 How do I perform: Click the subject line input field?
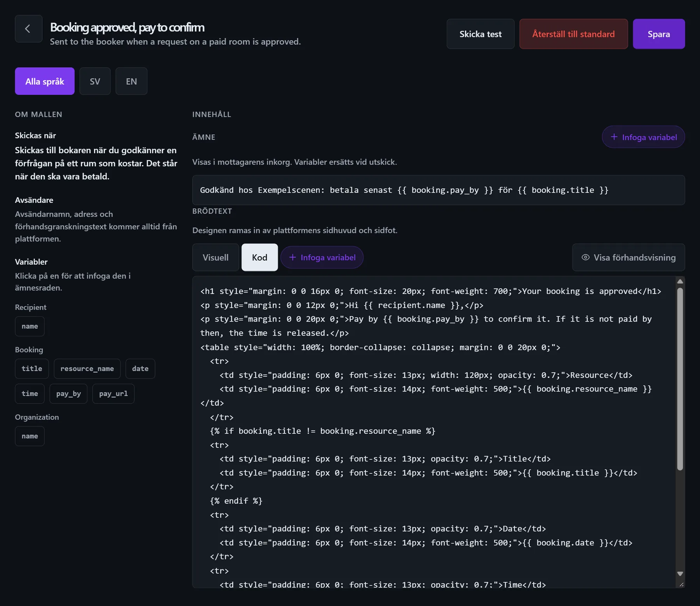tap(438, 190)
